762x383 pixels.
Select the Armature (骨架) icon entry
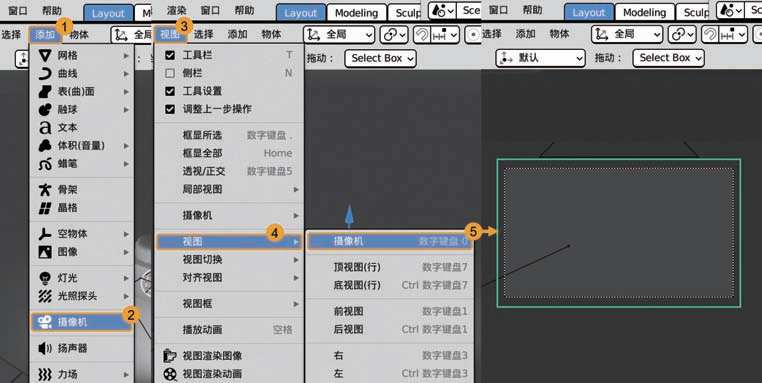tap(45, 190)
